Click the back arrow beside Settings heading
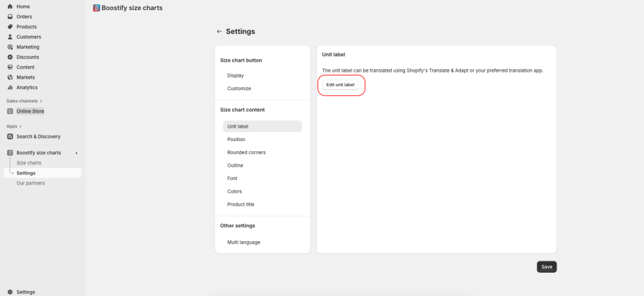The height and width of the screenshot is (296, 644). 219,31
